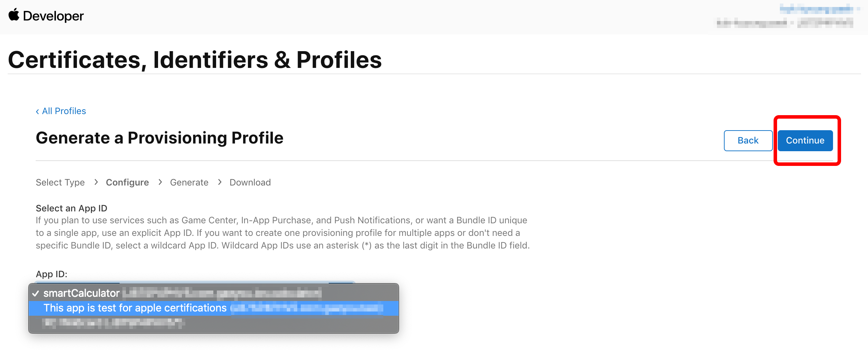
Task: Select the Download step
Action: click(250, 182)
